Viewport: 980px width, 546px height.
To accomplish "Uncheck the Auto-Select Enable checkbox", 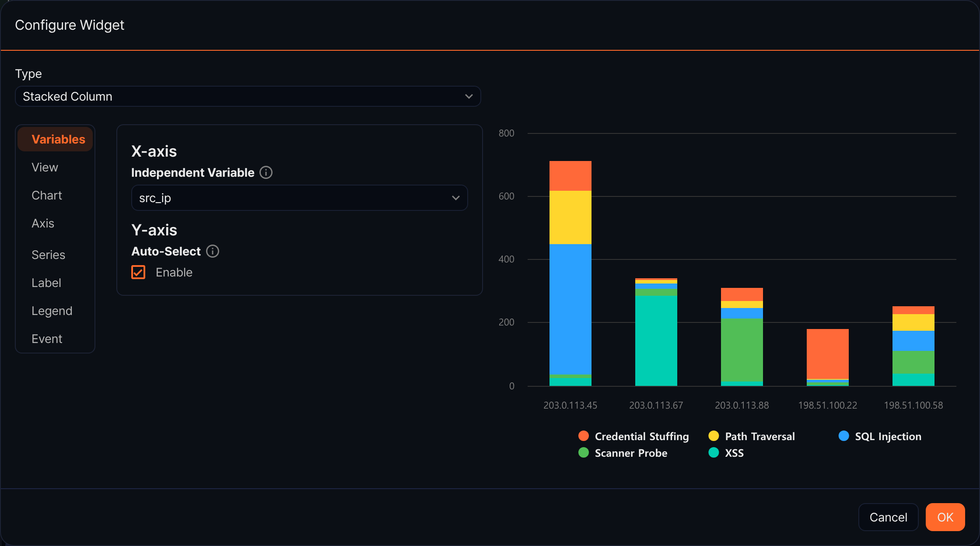I will tap(138, 272).
